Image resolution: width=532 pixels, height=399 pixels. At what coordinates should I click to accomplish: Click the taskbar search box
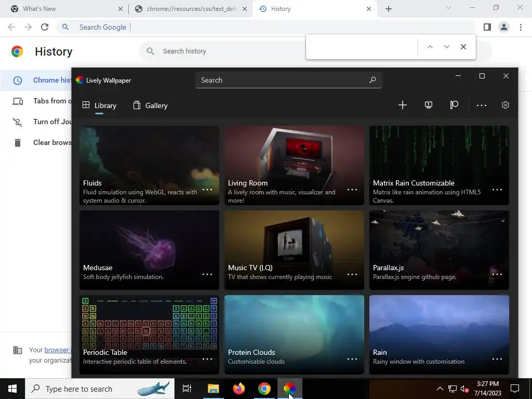[100, 389]
